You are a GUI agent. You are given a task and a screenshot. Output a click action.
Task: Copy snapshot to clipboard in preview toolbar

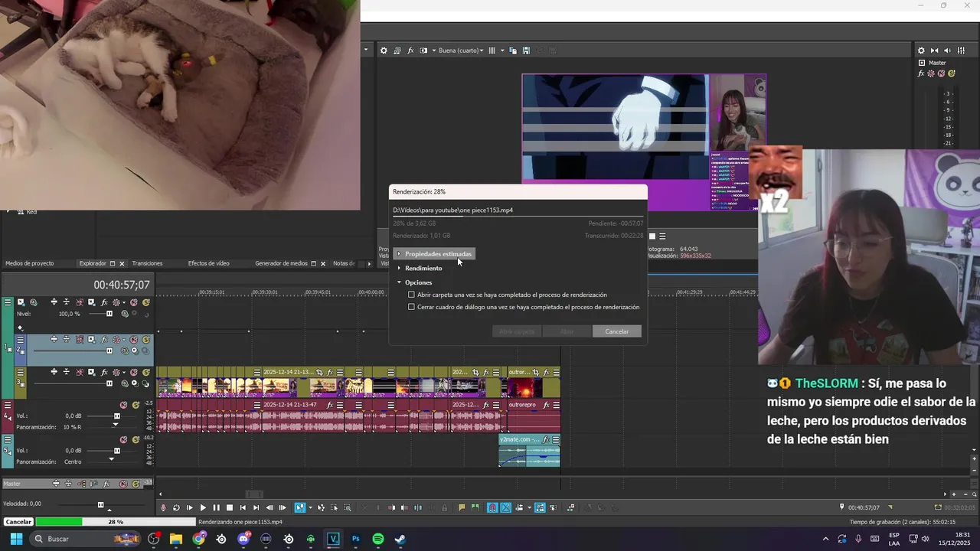[513, 51]
